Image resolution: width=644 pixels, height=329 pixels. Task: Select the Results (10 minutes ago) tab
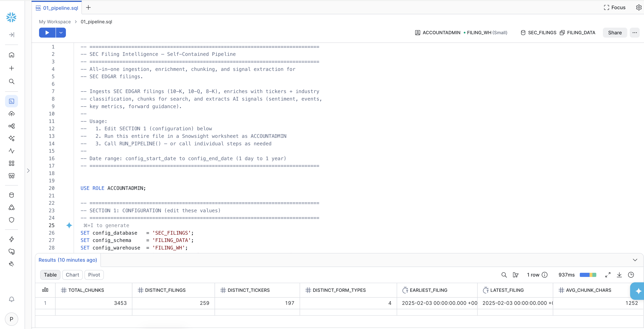pos(68,260)
